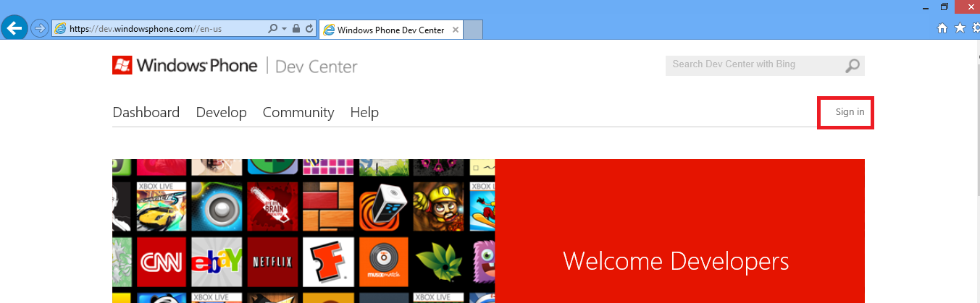
Task: Open the browser Tools gear icon
Action: 975,28
